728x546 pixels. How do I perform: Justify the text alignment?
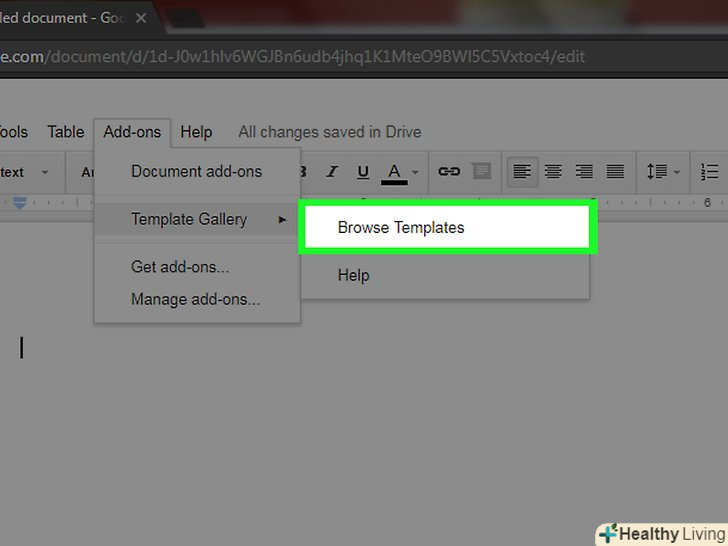[615, 172]
